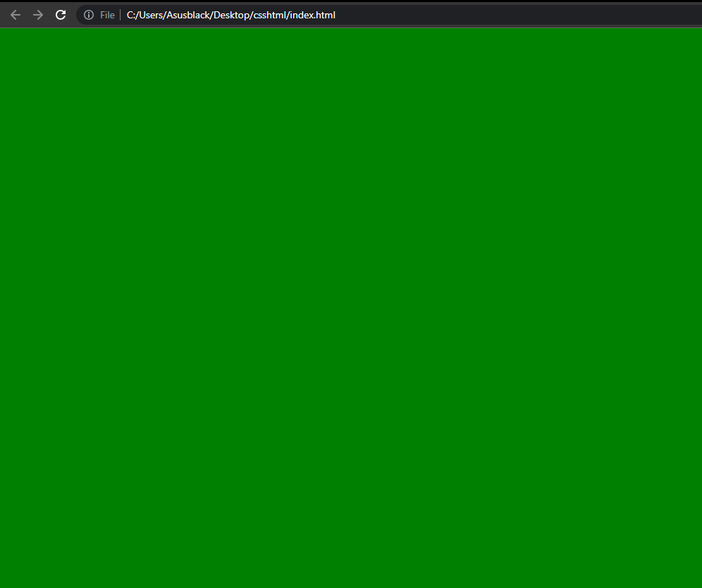Click the ".html" extension in the URL
The height and width of the screenshot is (588, 702).
click(324, 15)
